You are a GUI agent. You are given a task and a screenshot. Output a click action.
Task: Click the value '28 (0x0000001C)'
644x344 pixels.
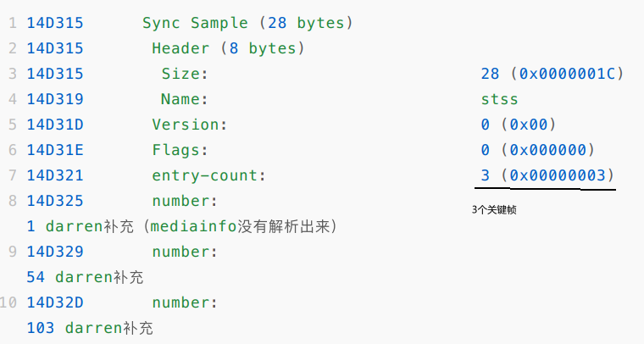tap(552, 74)
